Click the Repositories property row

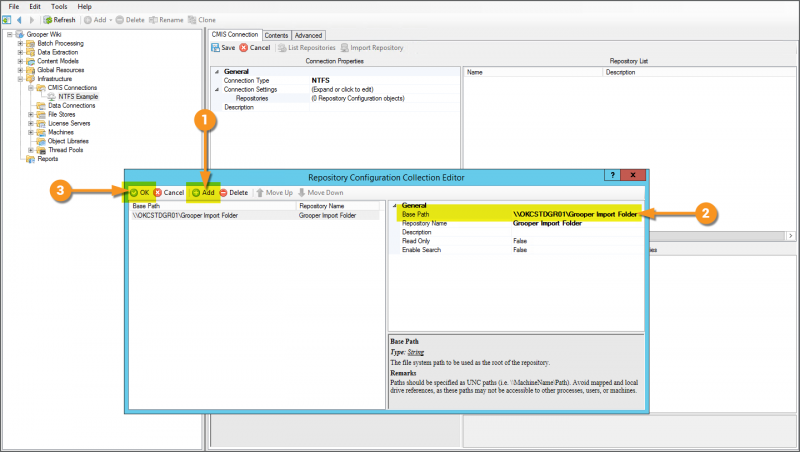click(336, 98)
